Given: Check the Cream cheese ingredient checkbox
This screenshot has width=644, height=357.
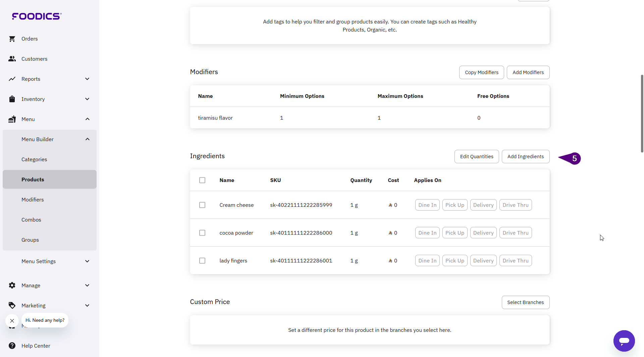Looking at the screenshot, I should pyautogui.click(x=202, y=205).
